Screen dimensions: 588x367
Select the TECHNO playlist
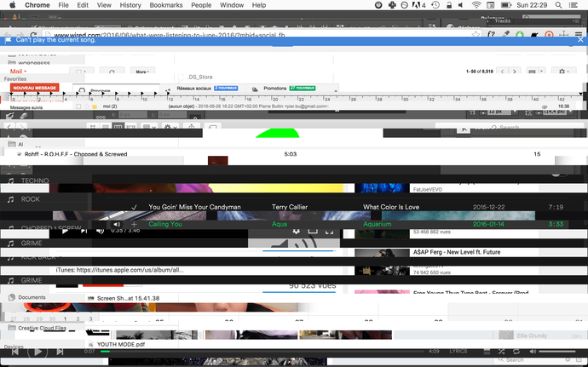[35, 181]
